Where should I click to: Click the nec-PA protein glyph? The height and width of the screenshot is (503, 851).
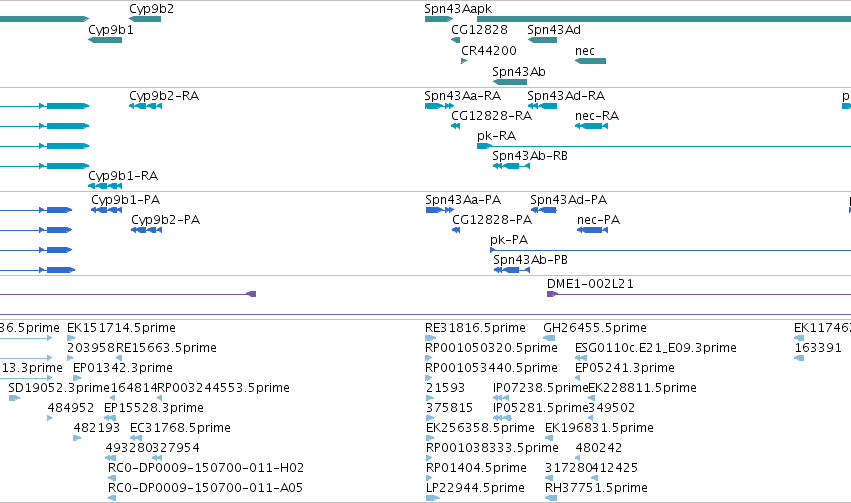click(592, 230)
